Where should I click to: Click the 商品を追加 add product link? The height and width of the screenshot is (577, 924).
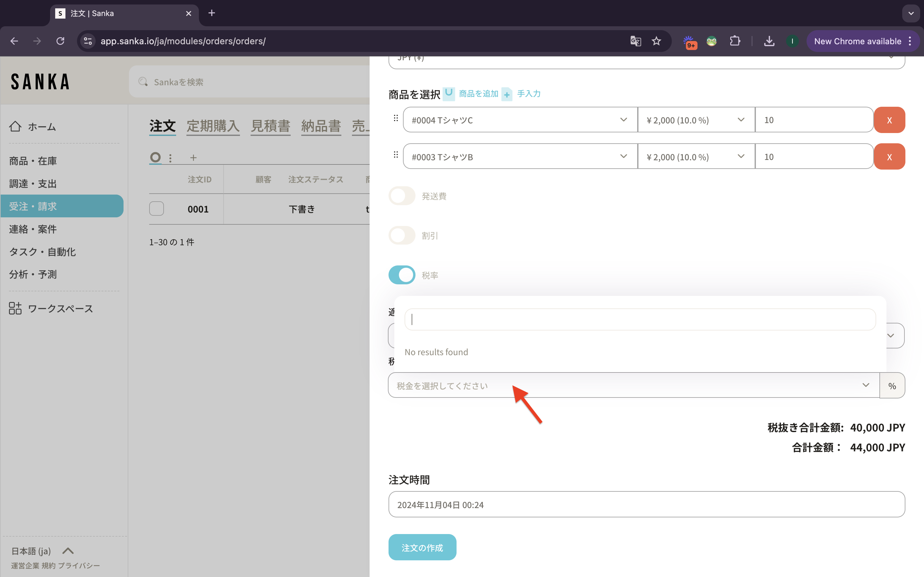[478, 94]
